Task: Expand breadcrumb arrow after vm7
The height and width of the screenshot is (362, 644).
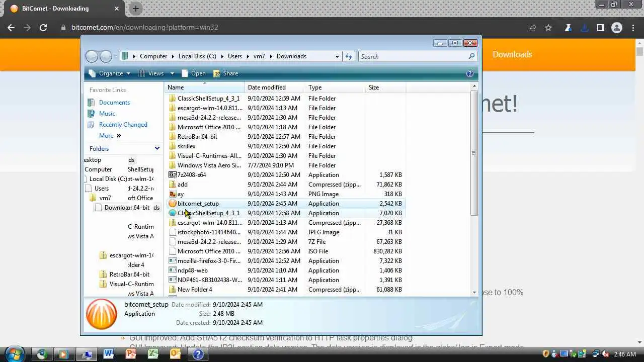Action: coord(271,56)
